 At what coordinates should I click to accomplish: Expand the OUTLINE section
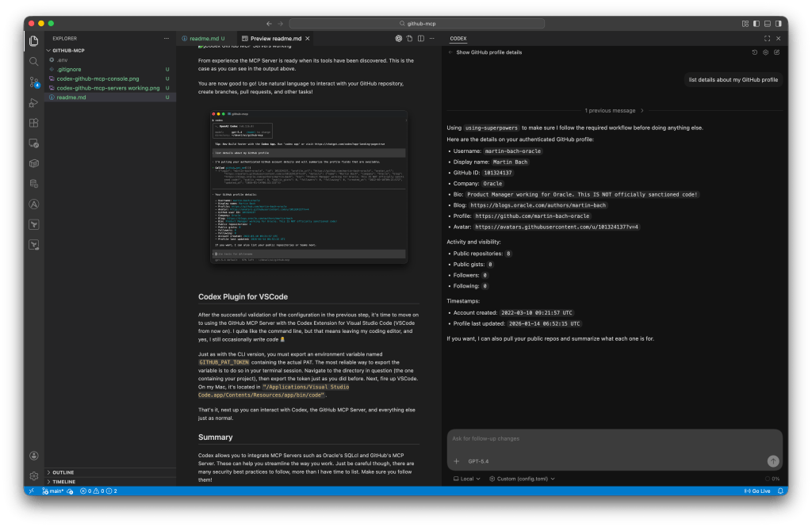(63, 472)
